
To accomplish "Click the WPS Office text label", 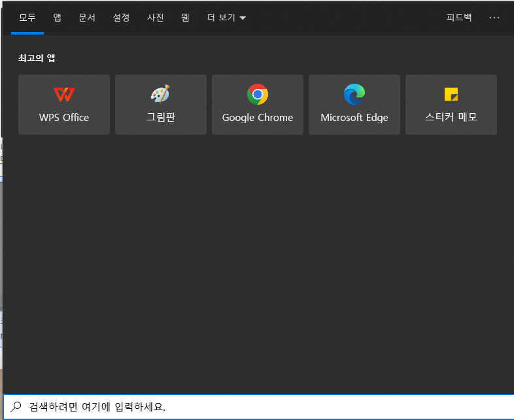I will point(64,118).
